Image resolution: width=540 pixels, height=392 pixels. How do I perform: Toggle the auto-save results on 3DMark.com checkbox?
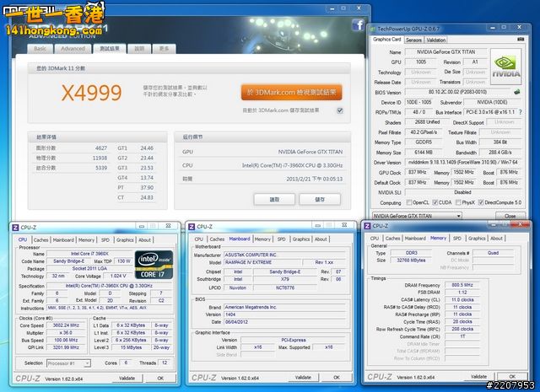pos(340,110)
